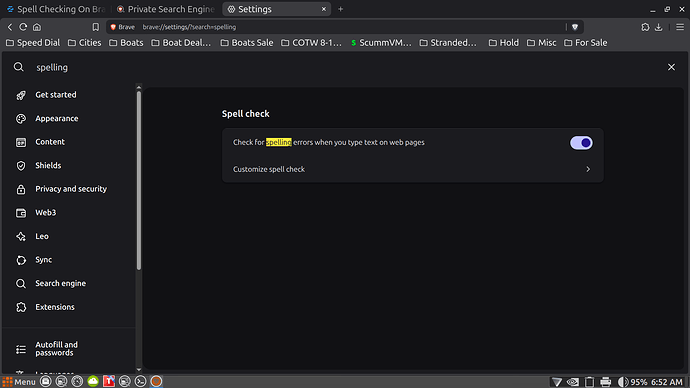
Task: Close the Settings tab
Action: [x=324, y=9]
